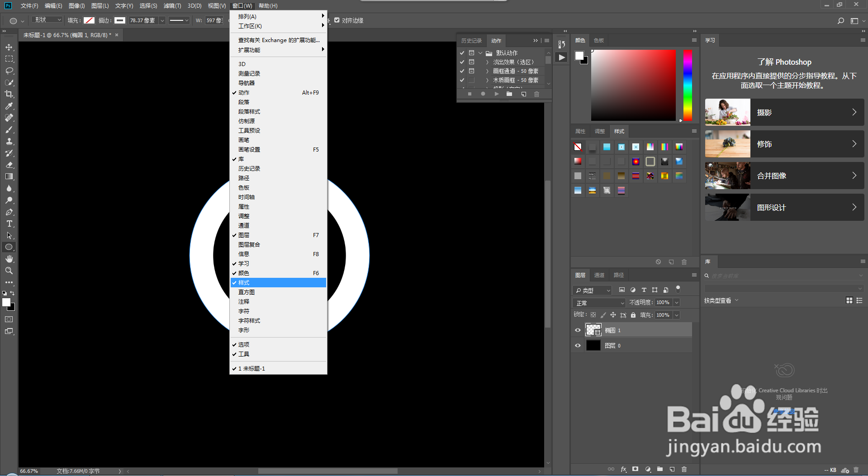
Task: Uncheck 工具 in the Window menu
Action: (278, 354)
